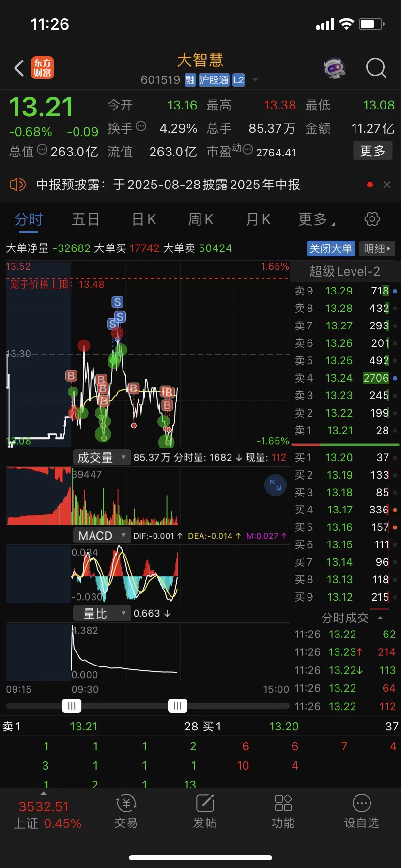The width and height of the screenshot is (401, 868).
Task: Open the 交易 trade icon
Action: [126, 812]
